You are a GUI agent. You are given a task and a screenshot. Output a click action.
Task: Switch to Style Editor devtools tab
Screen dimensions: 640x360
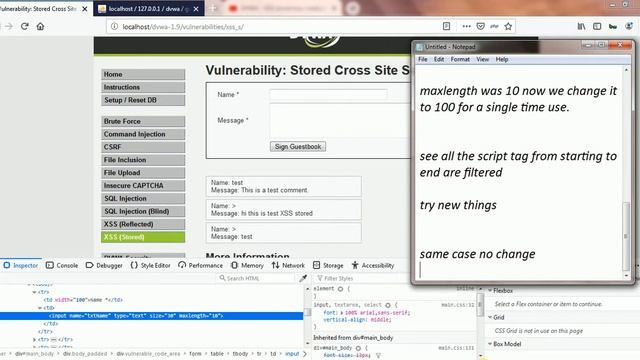[150, 265]
